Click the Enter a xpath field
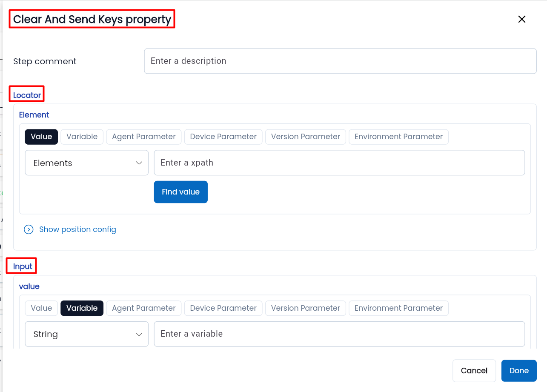The width and height of the screenshot is (547, 392). [339, 163]
